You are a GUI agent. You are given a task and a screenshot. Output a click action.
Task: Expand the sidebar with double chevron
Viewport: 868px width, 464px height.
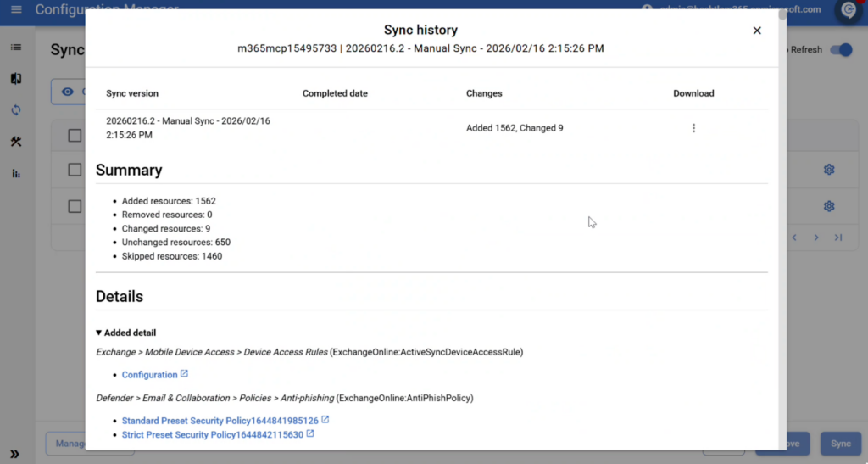(x=15, y=454)
